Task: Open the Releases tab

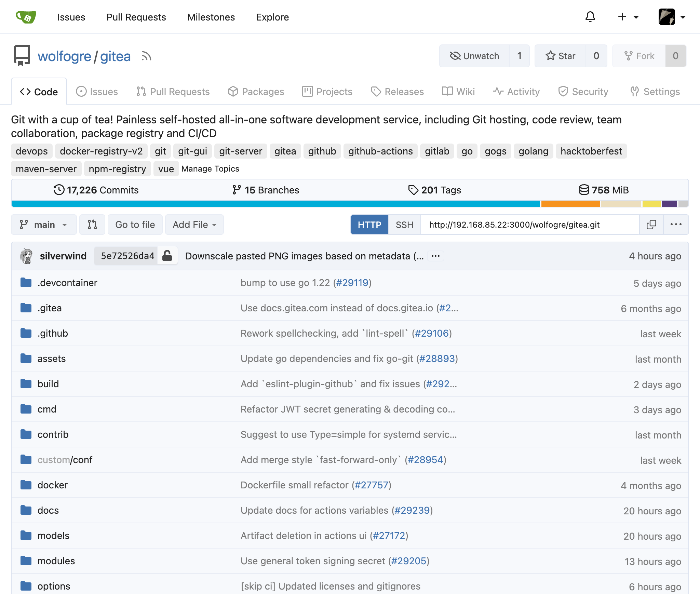Action: 397,92
